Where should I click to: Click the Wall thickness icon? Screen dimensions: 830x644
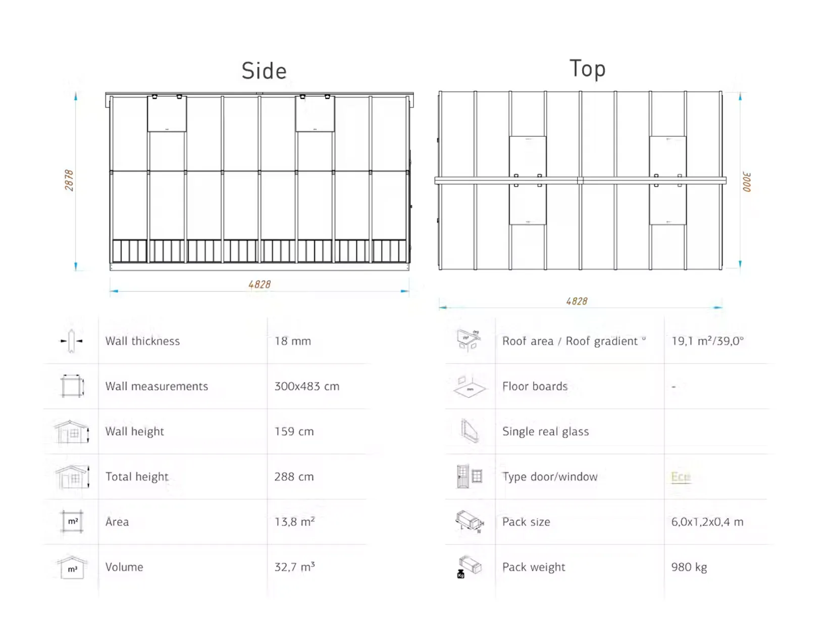pyautogui.click(x=71, y=341)
